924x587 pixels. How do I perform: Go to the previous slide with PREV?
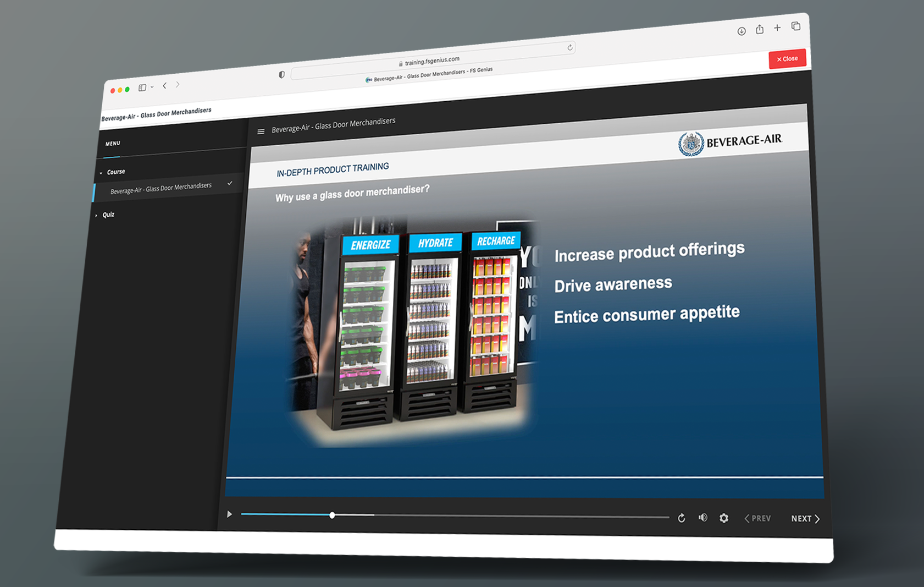click(x=757, y=518)
